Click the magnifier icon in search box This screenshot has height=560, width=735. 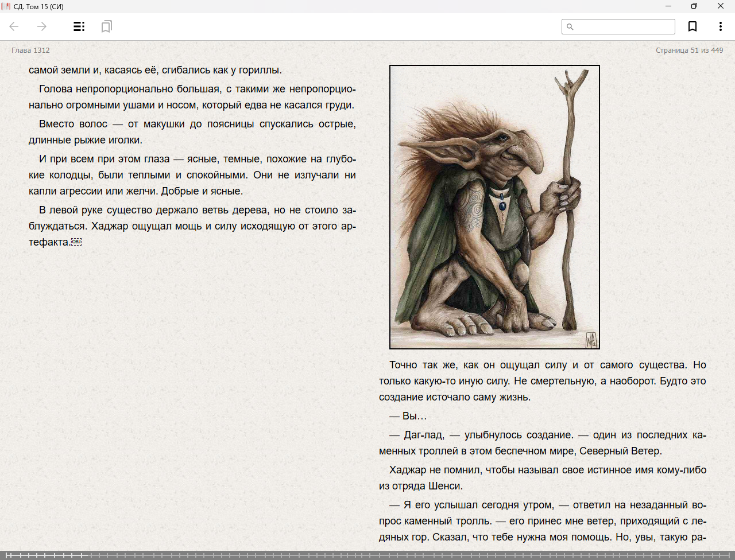pos(570,27)
